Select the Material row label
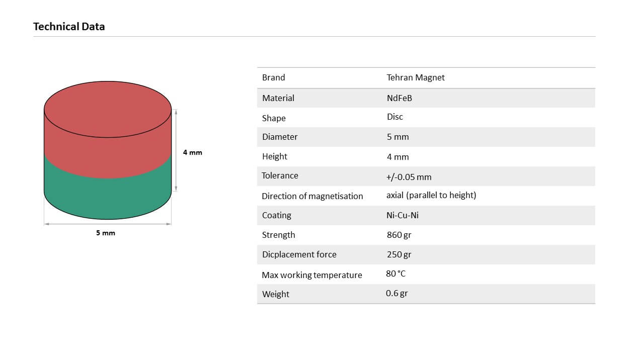This screenshot has width=644, height=362. coord(278,98)
